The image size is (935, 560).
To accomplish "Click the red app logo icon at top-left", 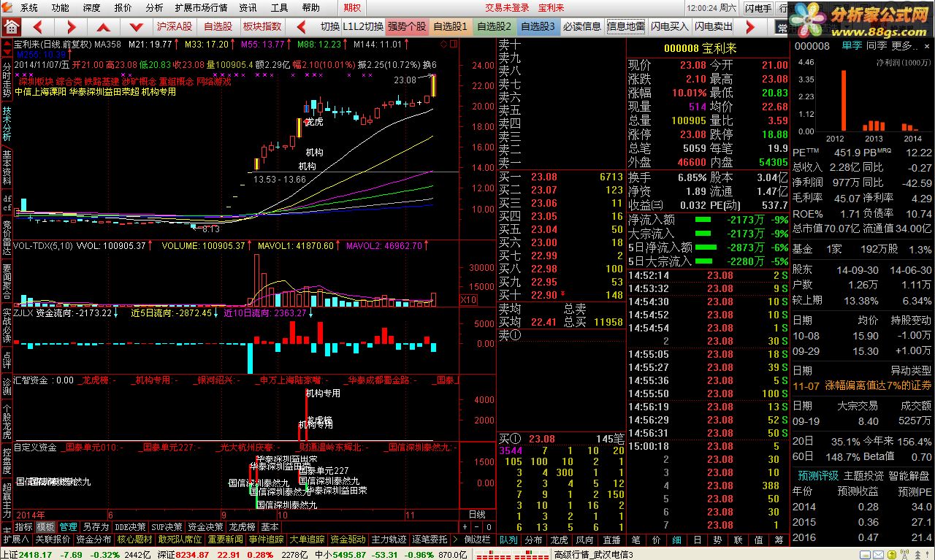I will click(9, 8).
